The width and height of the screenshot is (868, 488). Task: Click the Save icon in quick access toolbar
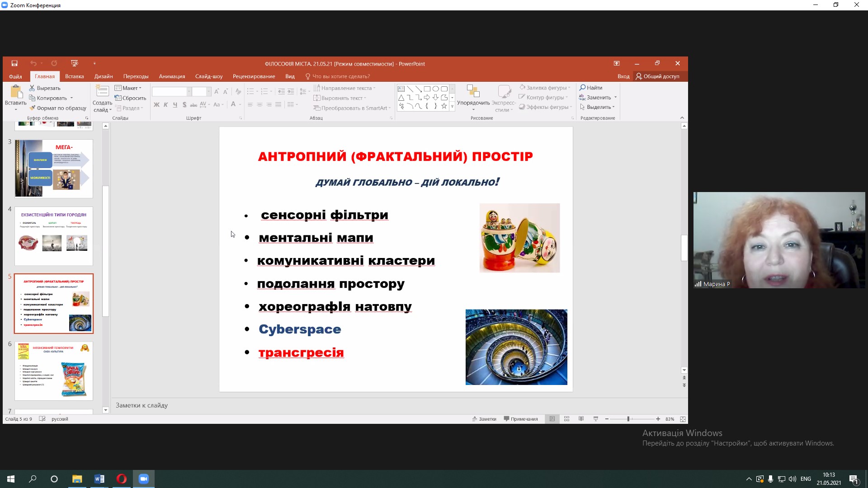tap(14, 64)
